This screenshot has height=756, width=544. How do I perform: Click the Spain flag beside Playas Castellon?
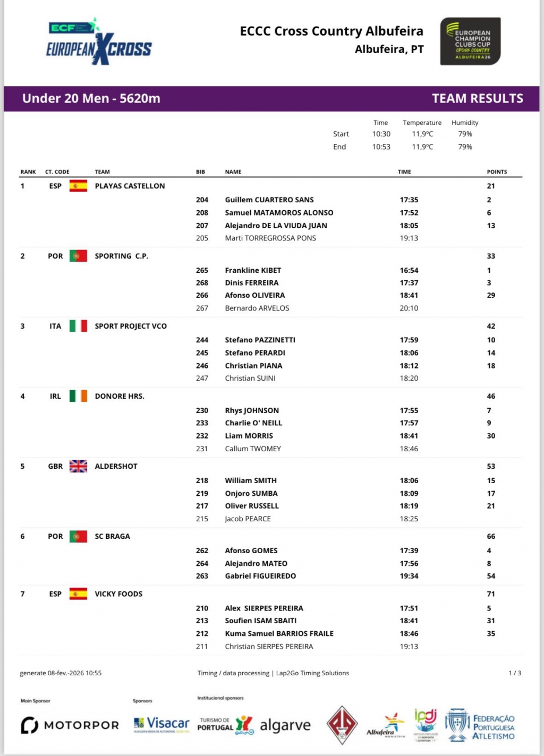point(78,186)
